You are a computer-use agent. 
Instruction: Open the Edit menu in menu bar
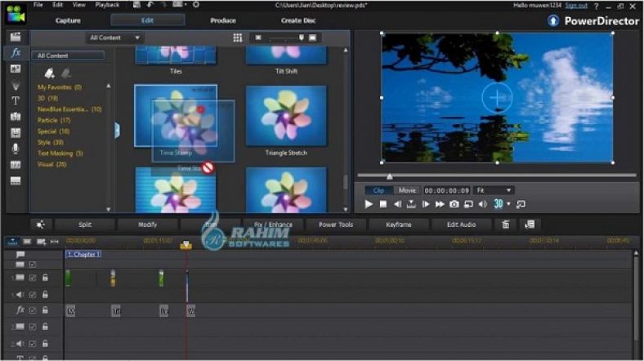(x=57, y=5)
